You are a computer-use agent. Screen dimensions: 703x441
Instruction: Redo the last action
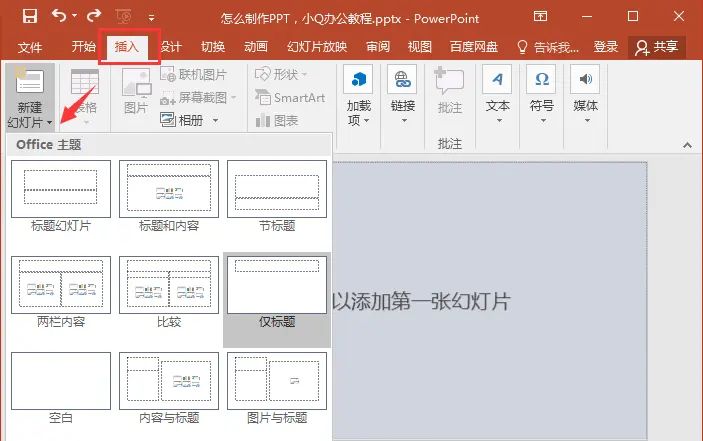point(94,16)
